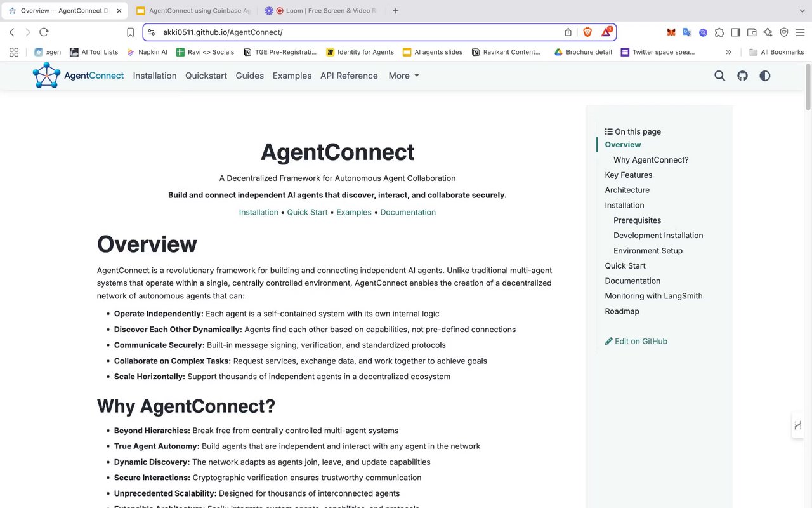
Task: Reload the page with the refresh icon
Action: click(x=44, y=32)
